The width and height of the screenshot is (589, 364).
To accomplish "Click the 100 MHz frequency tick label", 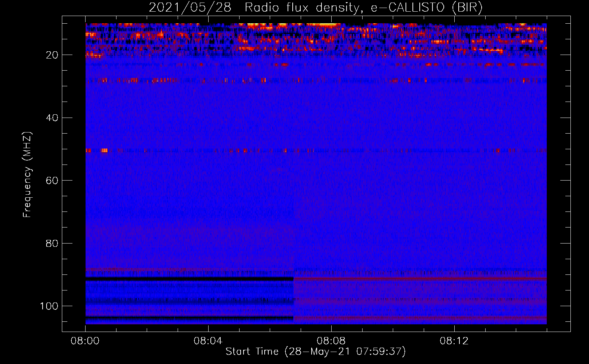I will pos(49,306).
